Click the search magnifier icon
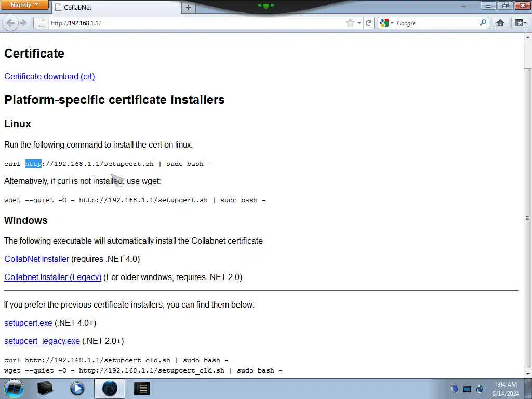This screenshot has width=532, height=399. click(483, 23)
